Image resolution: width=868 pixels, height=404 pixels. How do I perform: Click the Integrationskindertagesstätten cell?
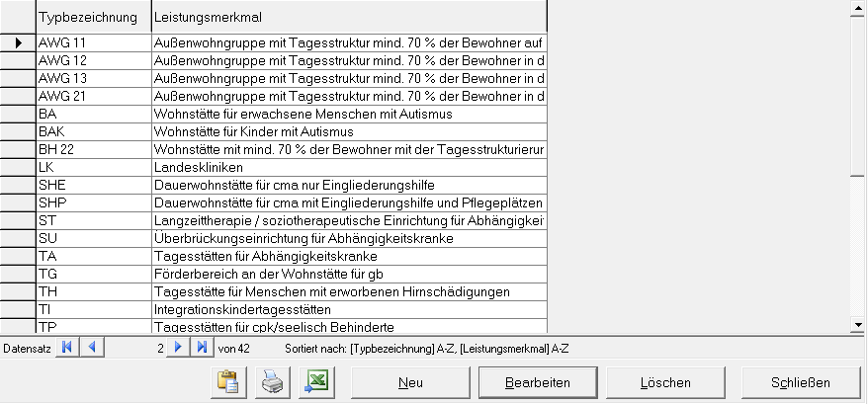point(350,310)
